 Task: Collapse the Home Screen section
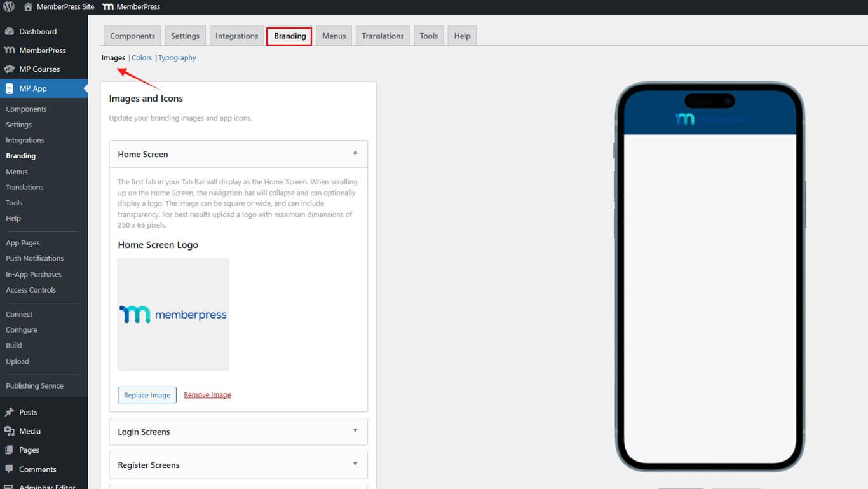(355, 153)
